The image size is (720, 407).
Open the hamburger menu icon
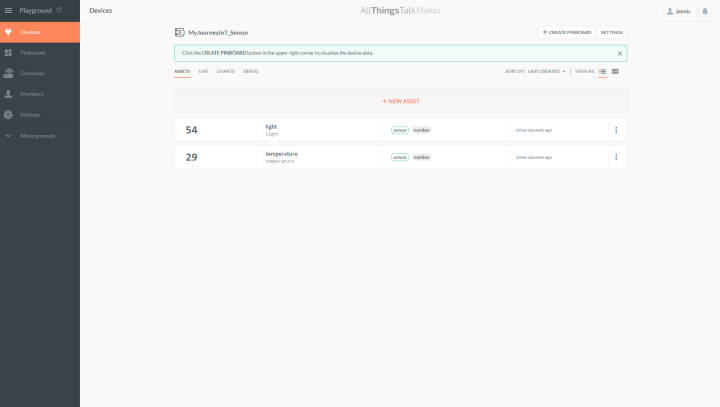[x=8, y=10]
